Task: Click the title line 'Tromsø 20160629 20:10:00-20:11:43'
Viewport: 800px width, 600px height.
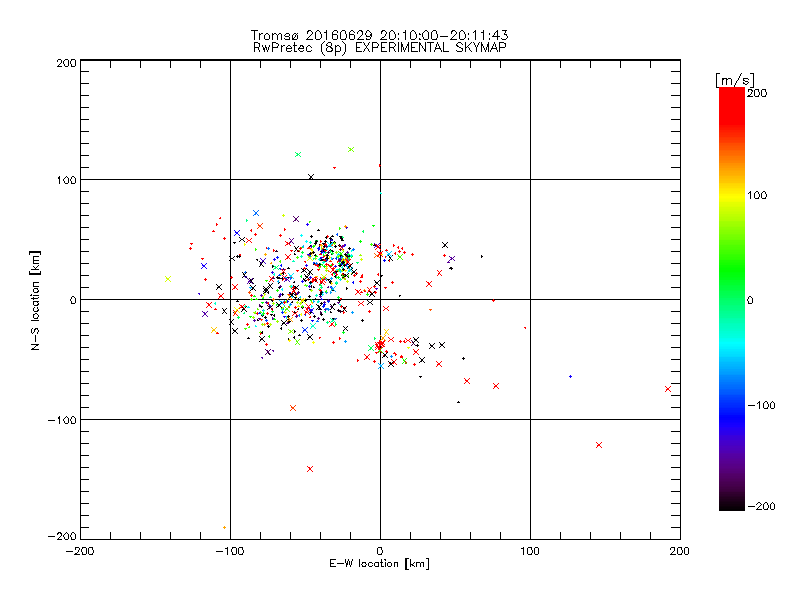Action: [379, 35]
